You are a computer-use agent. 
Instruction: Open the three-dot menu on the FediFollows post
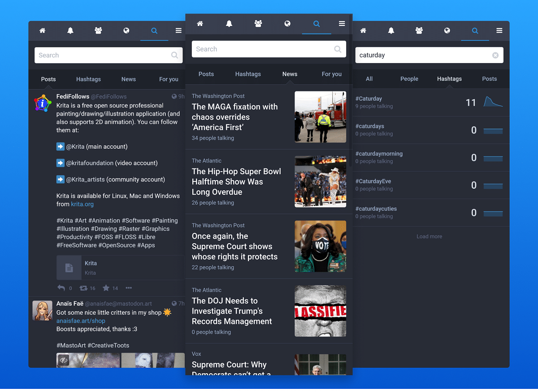click(129, 288)
